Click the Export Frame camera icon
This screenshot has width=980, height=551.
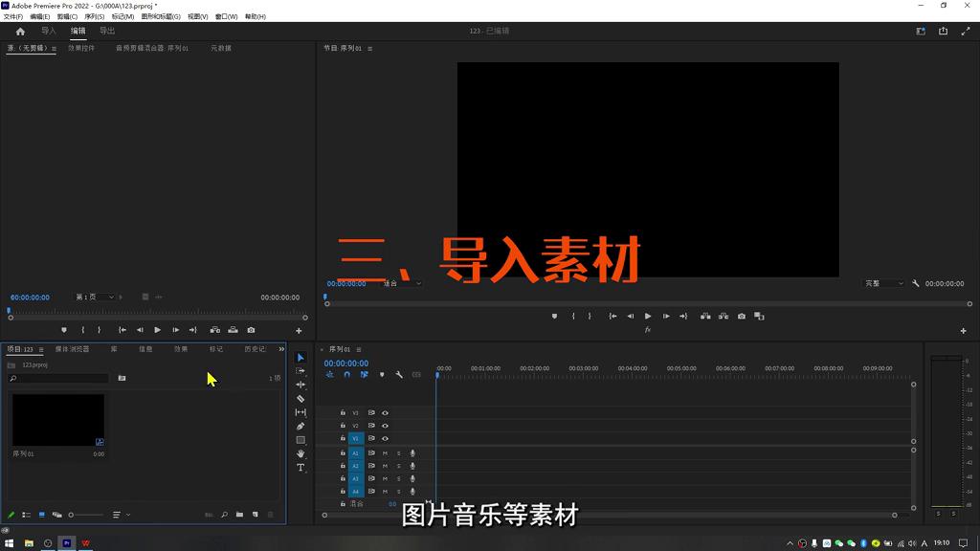[741, 316]
